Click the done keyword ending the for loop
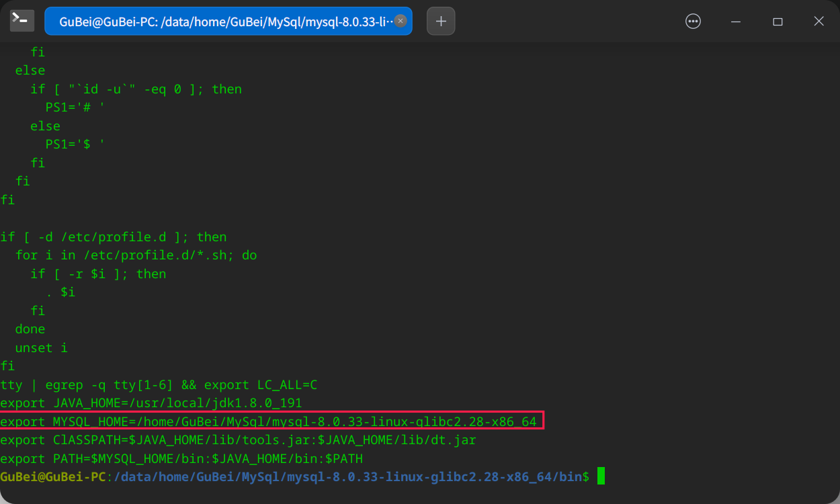 click(30, 329)
